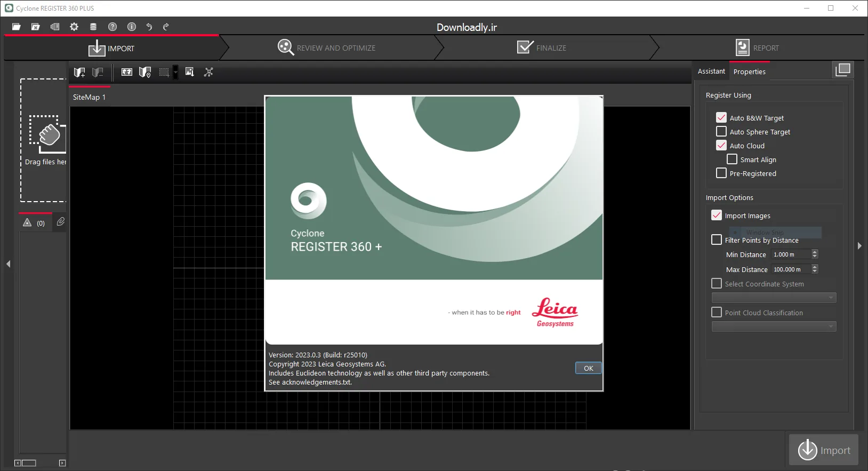The image size is (868, 471).
Task: Toggle Filter Points by Distance checkbox
Action: pyautogui.click(x=717, y=240)
